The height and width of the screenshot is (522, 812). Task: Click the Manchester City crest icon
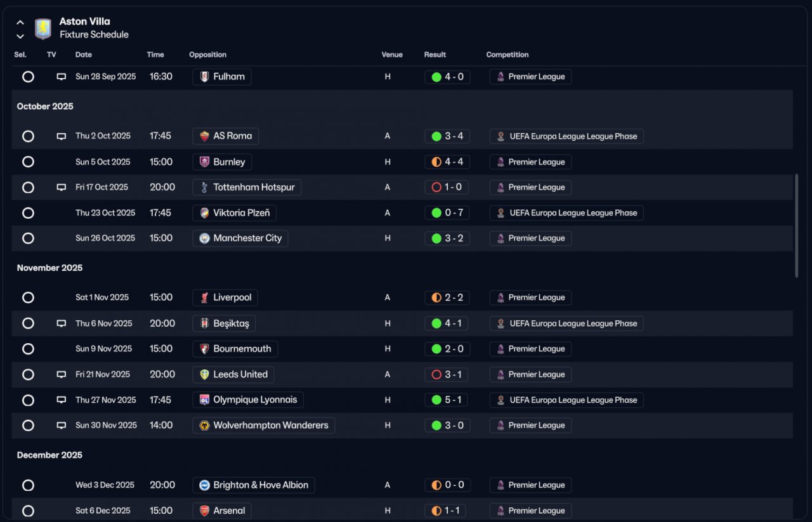[204, 238]
